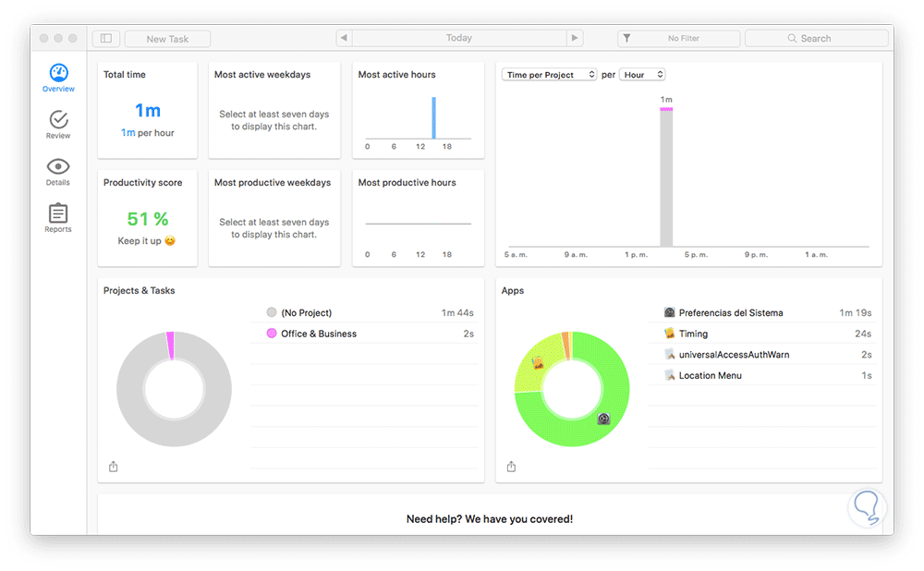Open the Review checkmark section
Screen dimensions: 924x571
[58, 125]
